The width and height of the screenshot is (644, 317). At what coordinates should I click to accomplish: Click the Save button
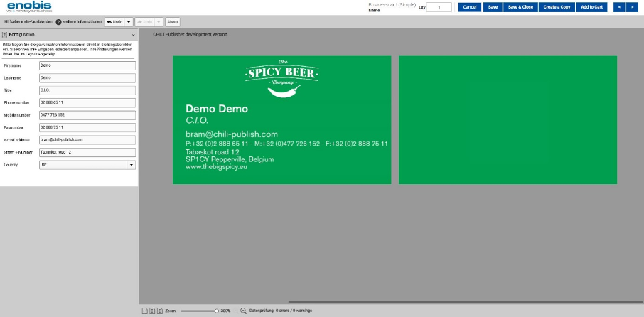tap(493, 7)
